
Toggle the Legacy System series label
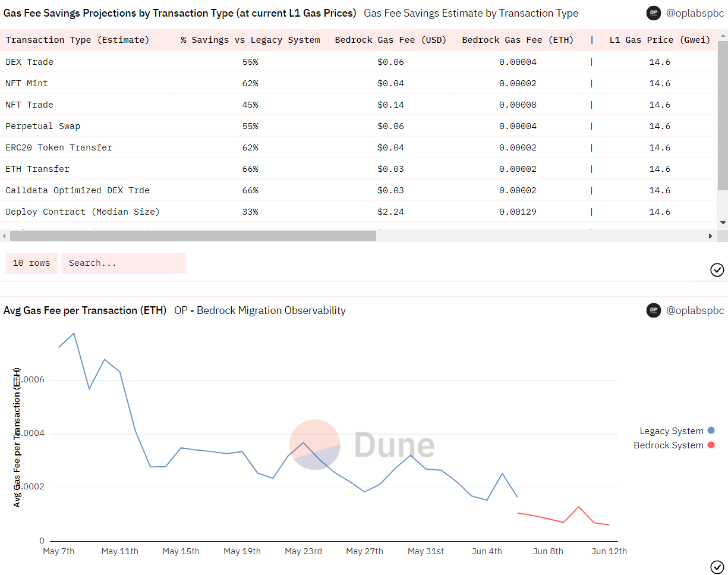(671, 431)
